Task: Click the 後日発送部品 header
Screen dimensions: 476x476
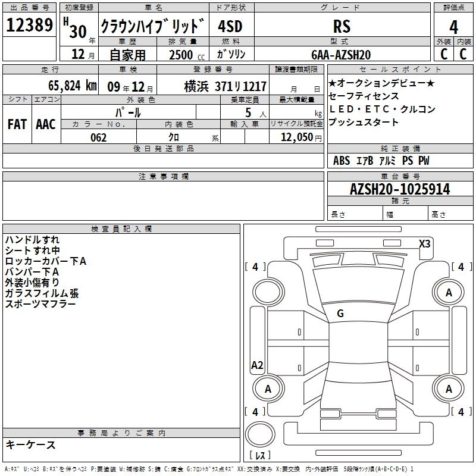Action: (x=163, y=148)
